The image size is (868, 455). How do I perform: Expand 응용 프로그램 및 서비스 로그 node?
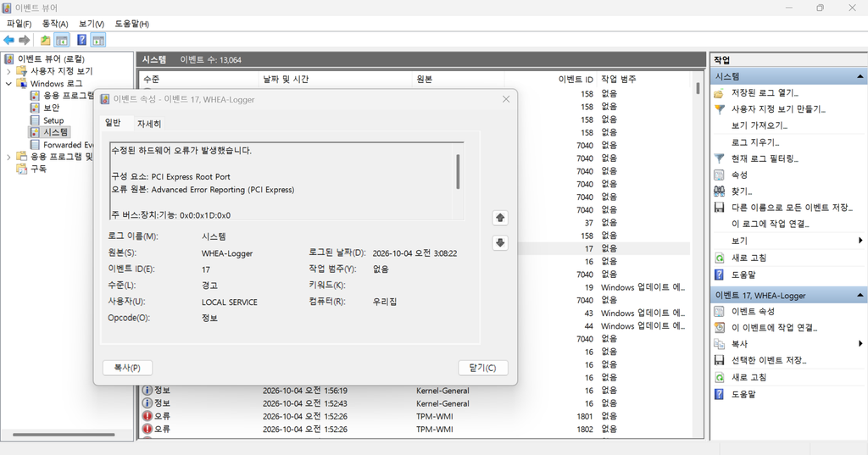point(8,158)
